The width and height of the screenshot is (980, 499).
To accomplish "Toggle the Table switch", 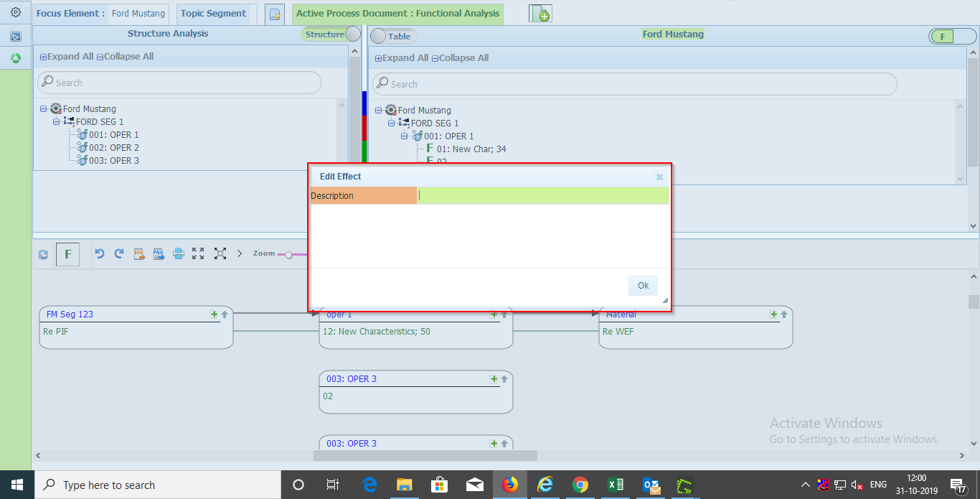I will click(x=393, y=37).
